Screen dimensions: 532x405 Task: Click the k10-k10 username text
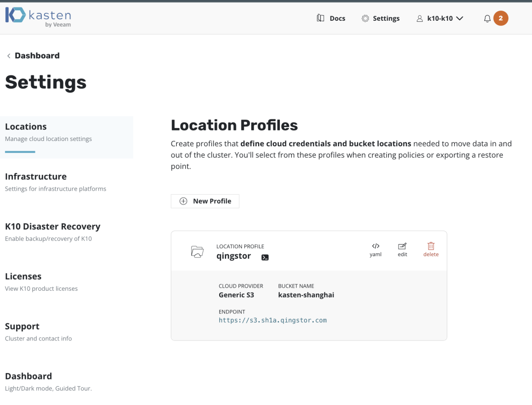(x=440, y=18)
